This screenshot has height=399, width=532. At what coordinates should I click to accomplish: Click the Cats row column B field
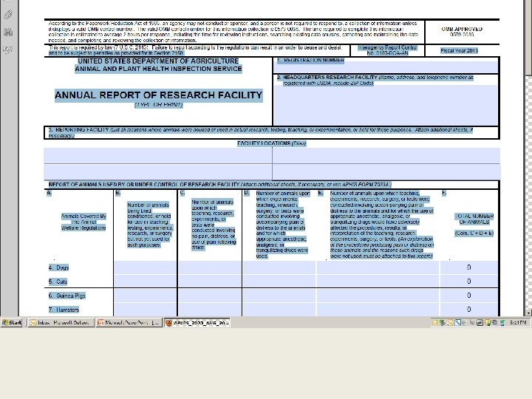[x=146, y=282]
